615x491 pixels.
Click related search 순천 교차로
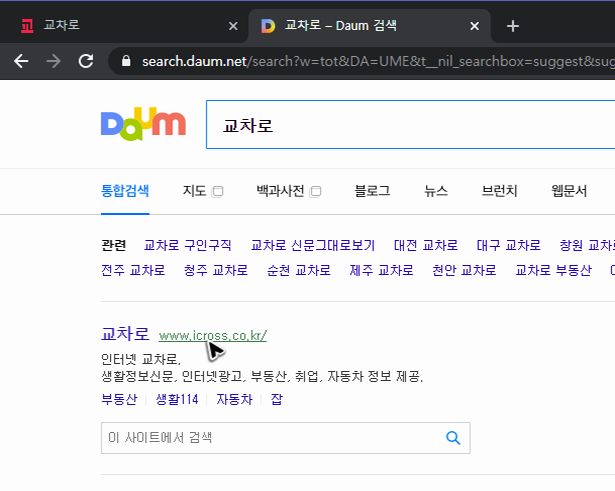click(x=298, y=270)
